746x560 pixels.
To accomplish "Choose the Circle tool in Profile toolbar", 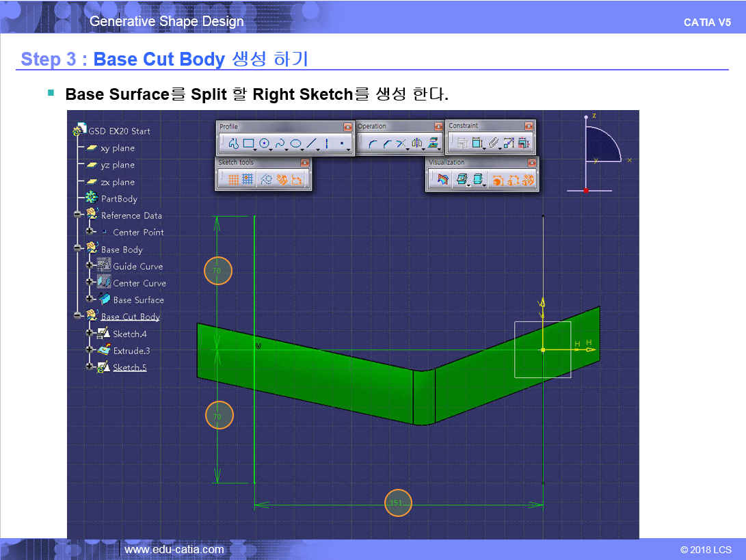I will (264, 144).
